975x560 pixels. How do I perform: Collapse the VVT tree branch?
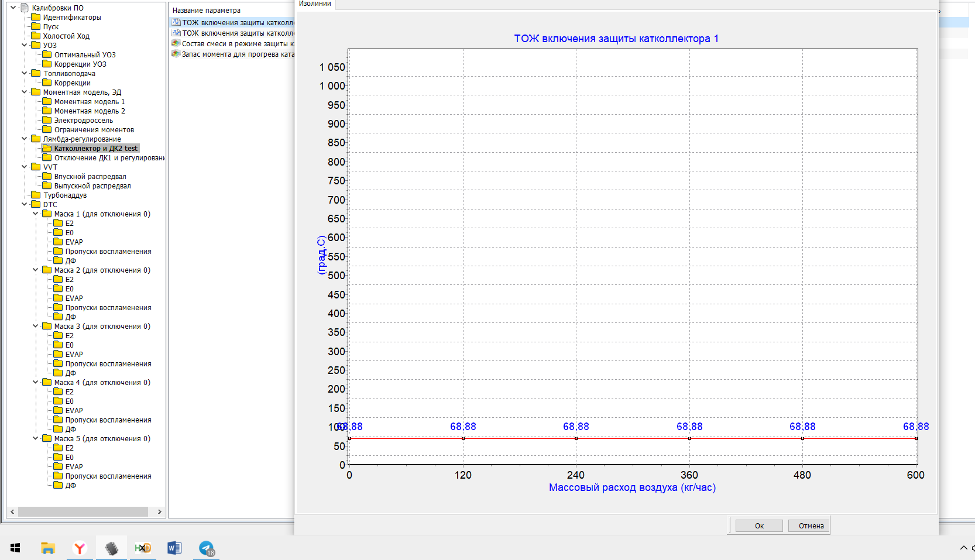tap(24, 167)
